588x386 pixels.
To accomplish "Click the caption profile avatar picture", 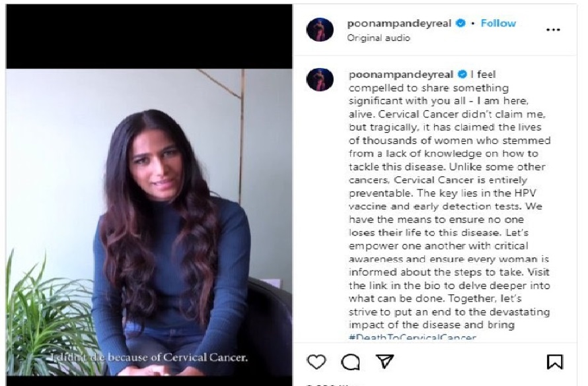I will click(320, 79).
